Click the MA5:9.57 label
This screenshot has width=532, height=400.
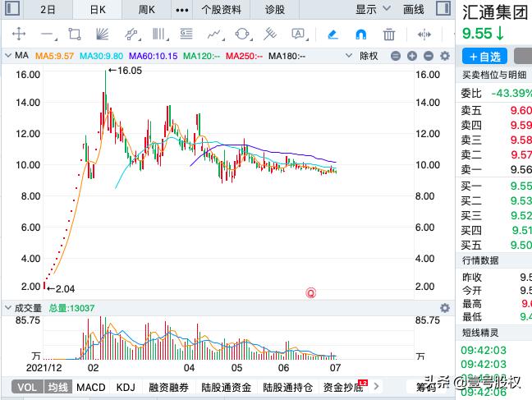[x=55, y=56]
